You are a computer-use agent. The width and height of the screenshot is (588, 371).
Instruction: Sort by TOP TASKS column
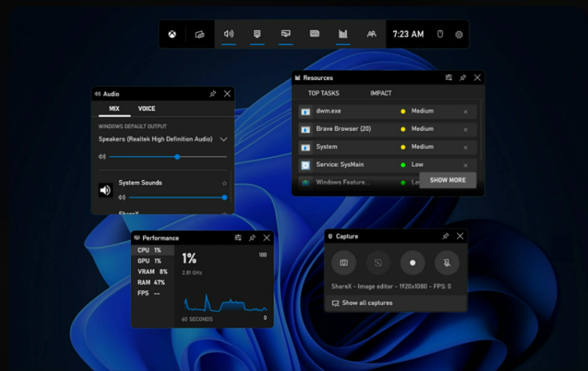[x=323, y=93]
